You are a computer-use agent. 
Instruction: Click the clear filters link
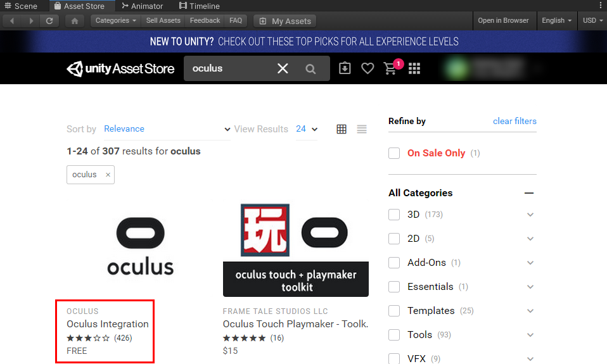[514, 121]
